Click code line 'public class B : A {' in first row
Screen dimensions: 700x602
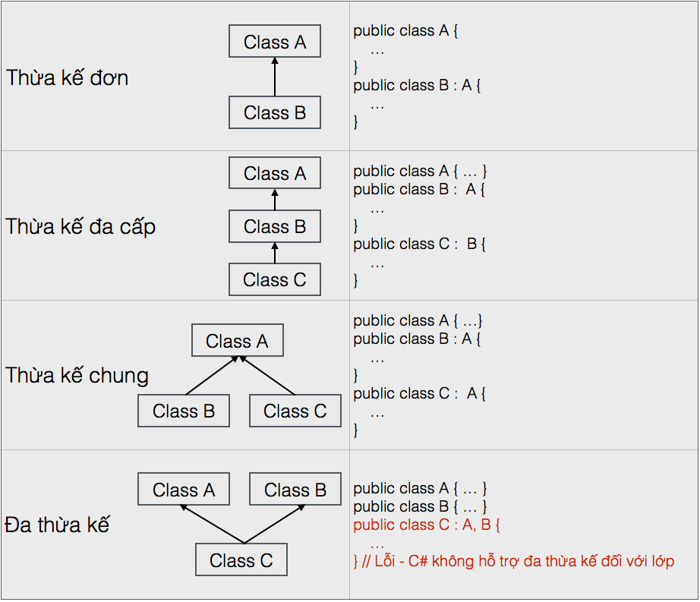click(x=417, y=85)
